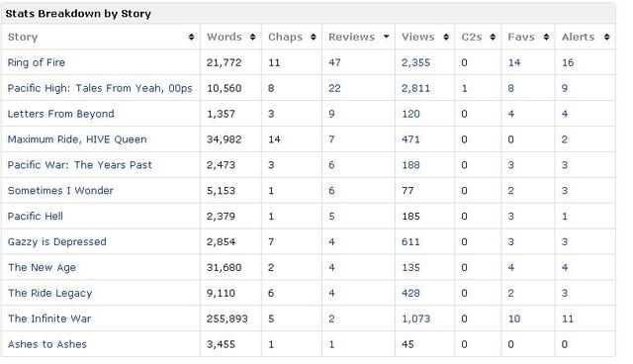The width and height of the screenshot is (633, 364).
Task: Open the Ring of Fire story
Action: click(x=37, y=62)
